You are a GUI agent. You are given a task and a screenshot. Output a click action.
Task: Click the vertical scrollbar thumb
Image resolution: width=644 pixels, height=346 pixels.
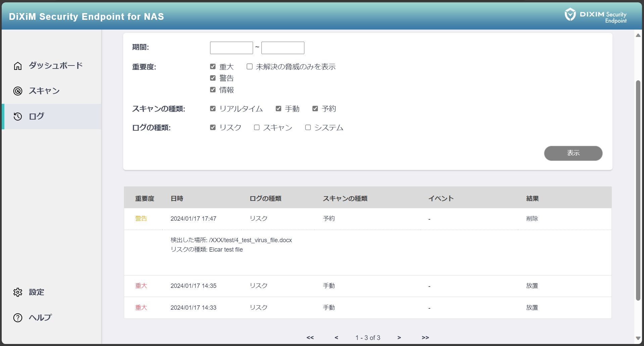[x=638, y=190]
